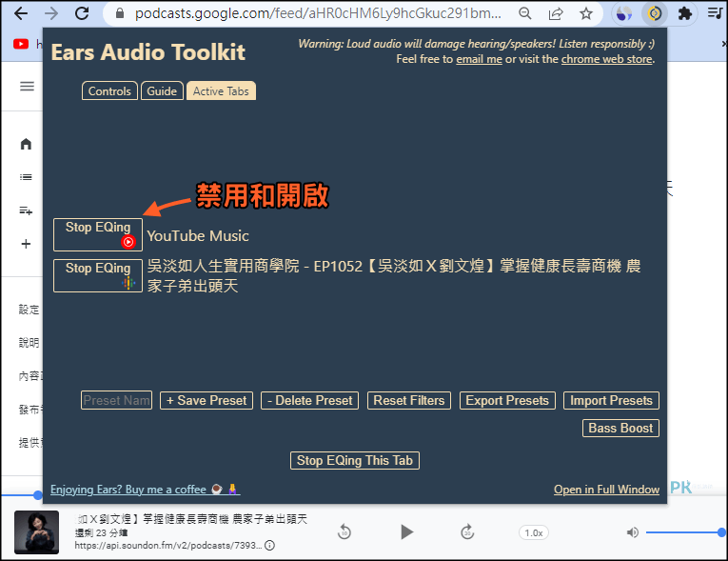Click the browser forward arrow

pos(51,13)
